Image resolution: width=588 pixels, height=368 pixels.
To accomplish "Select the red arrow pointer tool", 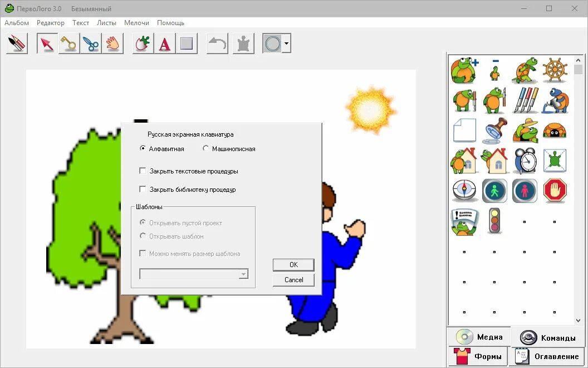I will (x=47, y=43).
